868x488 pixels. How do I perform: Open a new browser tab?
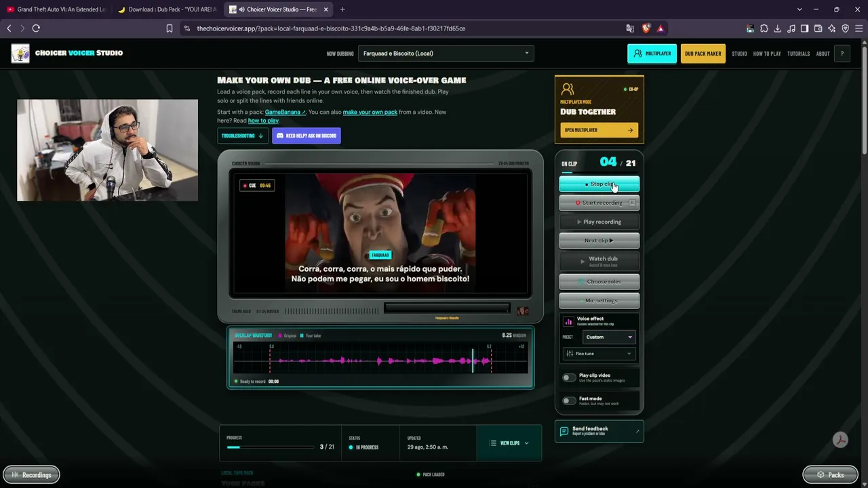pyautogui.click(x=342, y=9)
